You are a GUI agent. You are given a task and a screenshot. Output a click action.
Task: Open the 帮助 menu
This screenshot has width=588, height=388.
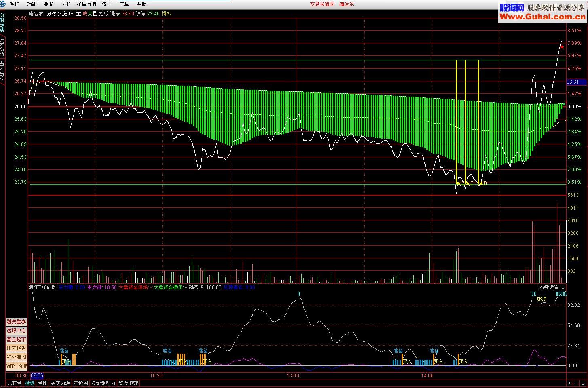tap(141, 4)
